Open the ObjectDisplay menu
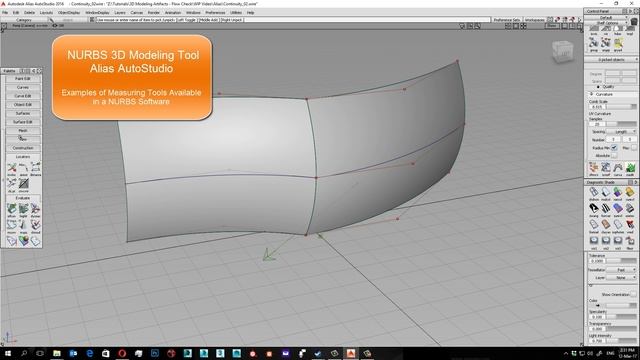 coord(69,13)
